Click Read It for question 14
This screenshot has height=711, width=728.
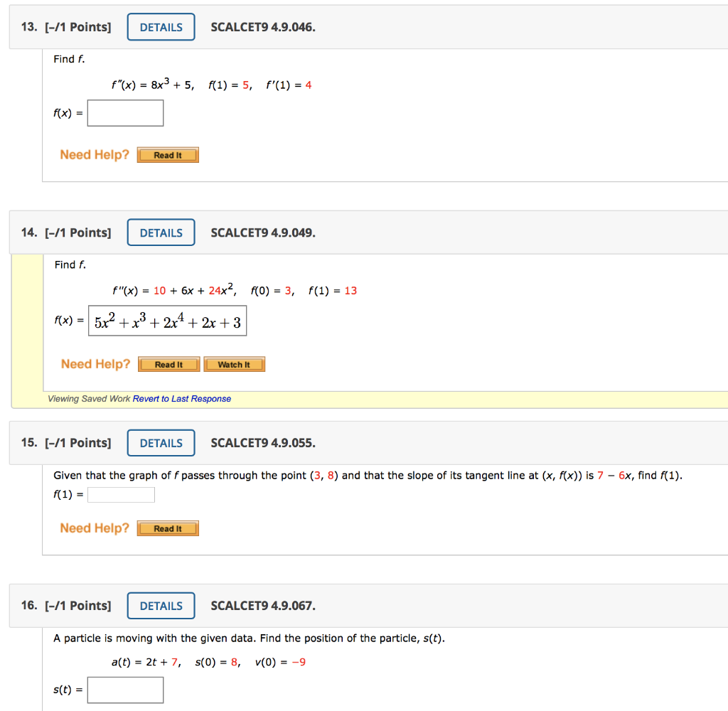168,364
